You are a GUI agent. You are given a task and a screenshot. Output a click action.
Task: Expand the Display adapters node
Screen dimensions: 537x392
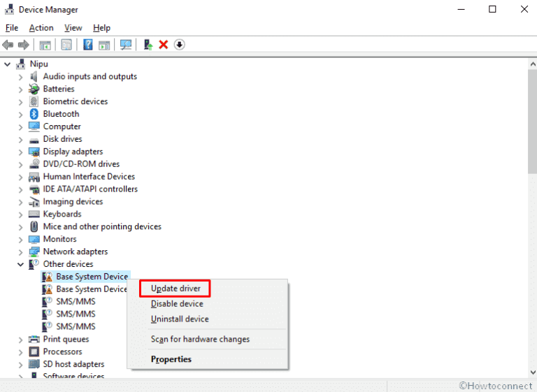pyautogui.click(x=20, y=152)
